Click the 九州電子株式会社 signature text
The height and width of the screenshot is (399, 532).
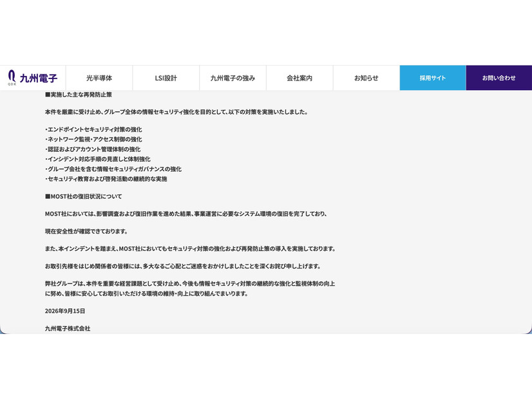[68, 328]
